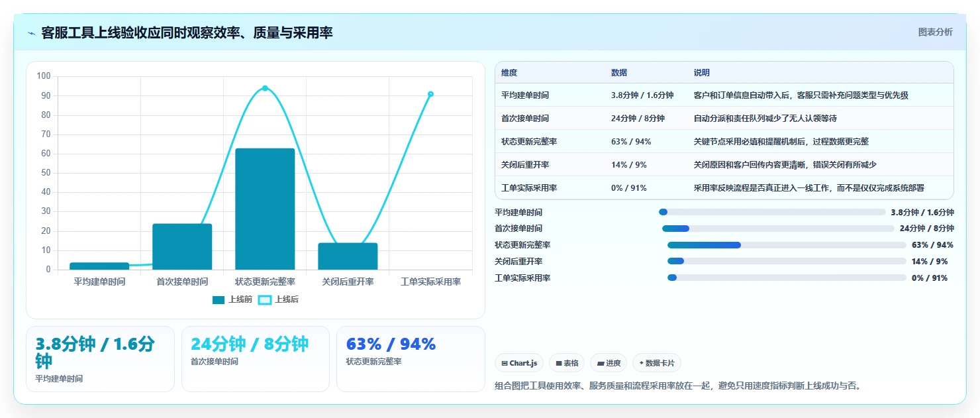Click the title 客服工具上线验收应同时观察效率
980x418 pixels.
point(187,32)
